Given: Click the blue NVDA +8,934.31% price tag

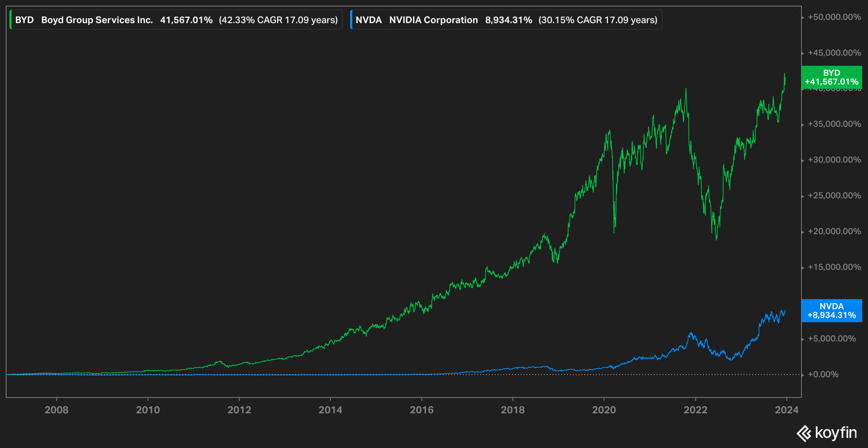Looking at the screenshot, I should point(831,311).
